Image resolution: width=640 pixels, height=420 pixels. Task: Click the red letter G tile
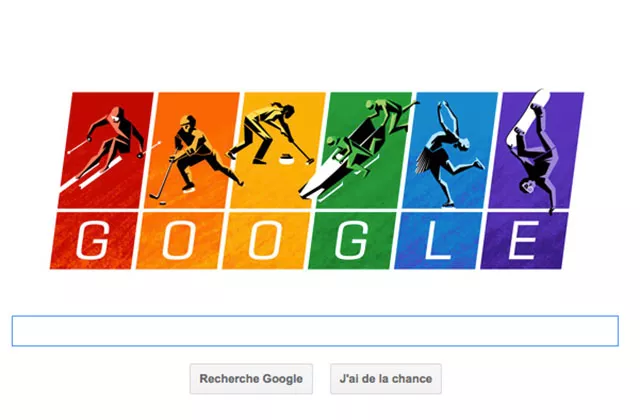coord(94,240)
